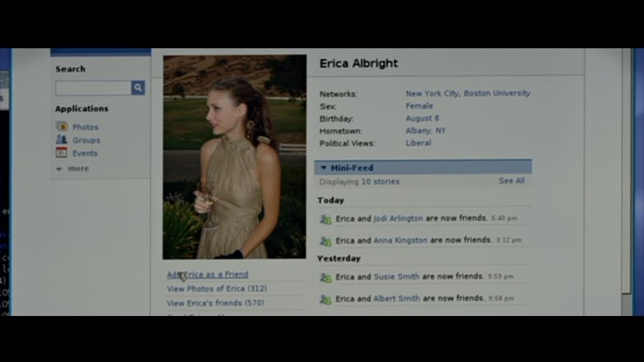Open Groups in Applications list
Viewport: 644px width, 362px height.
point(86,140)
